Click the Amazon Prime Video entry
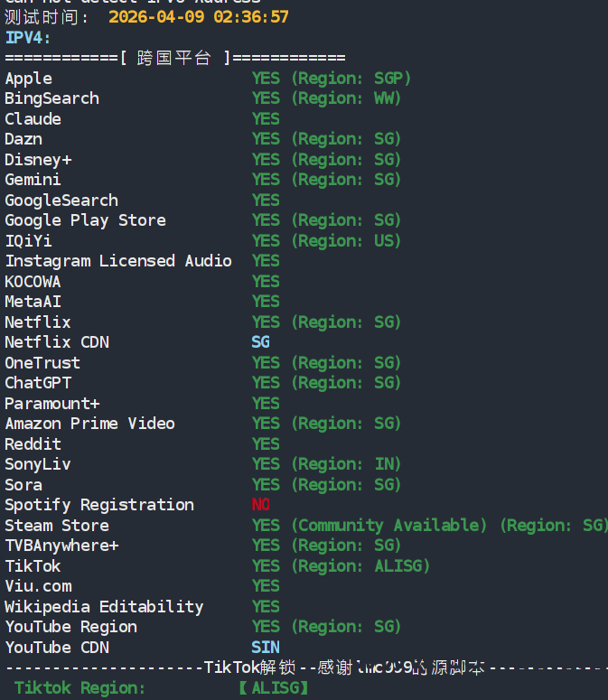The width and height of the screenshot is (608, 700). pyautogui.click(x=89, y=424)
